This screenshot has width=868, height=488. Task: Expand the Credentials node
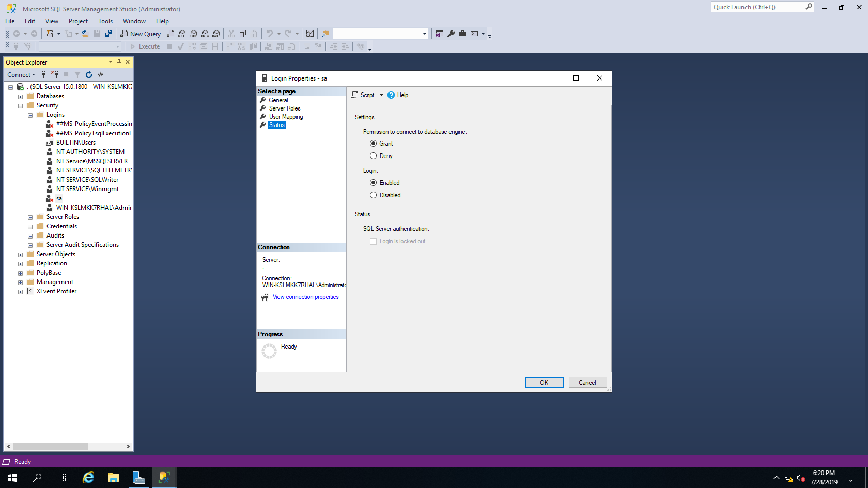pos(30,227)
